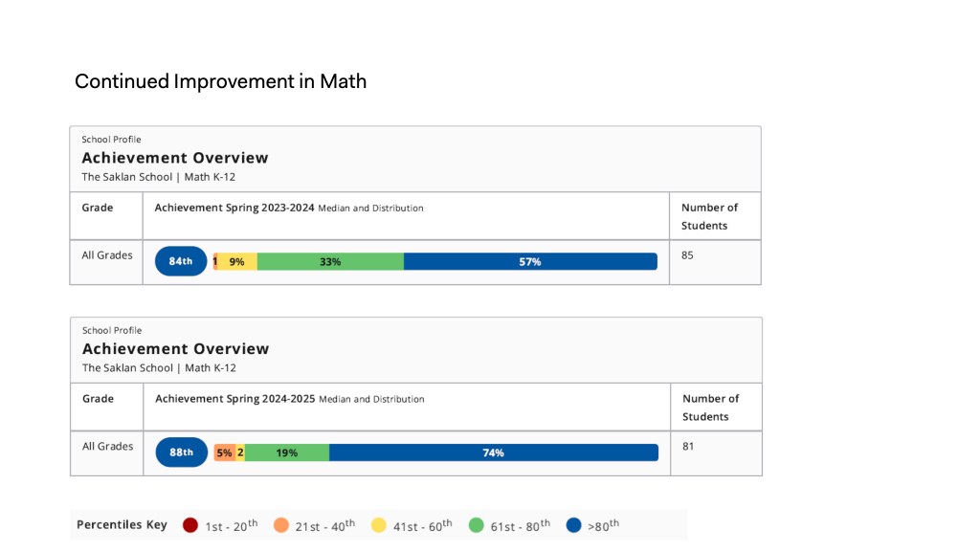Click the 19% green bar segment
This screenshot has height=551, width=980.
[287, 452]
